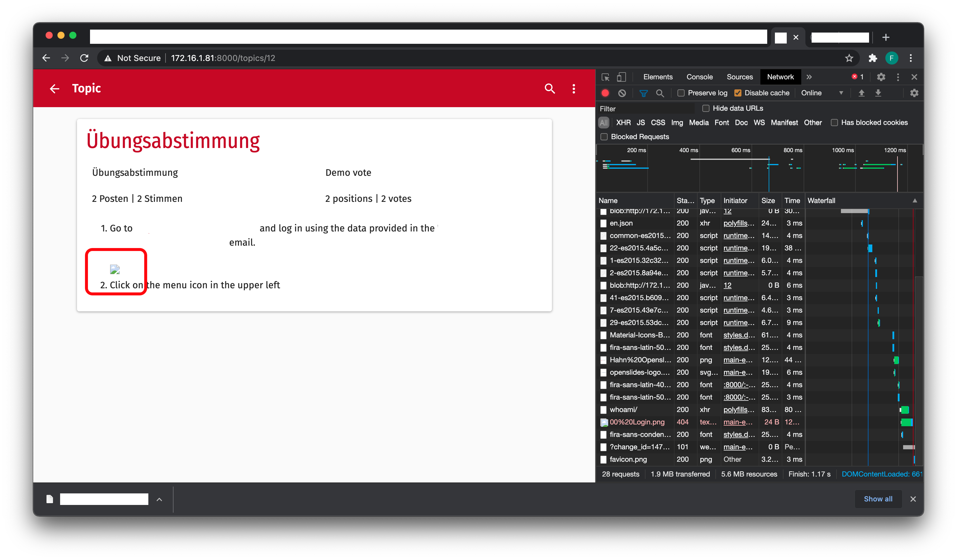The image size is (957, 560).
Task: Filter requests by Font type
Action: (722, 122)
